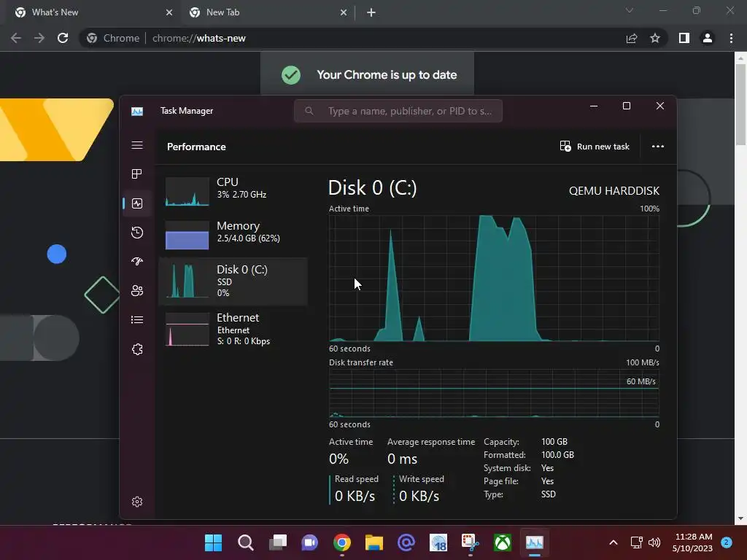This screenshot has width=747, height=560.
Task: Click the volume speaker tray icon
Action: [654, 542]
